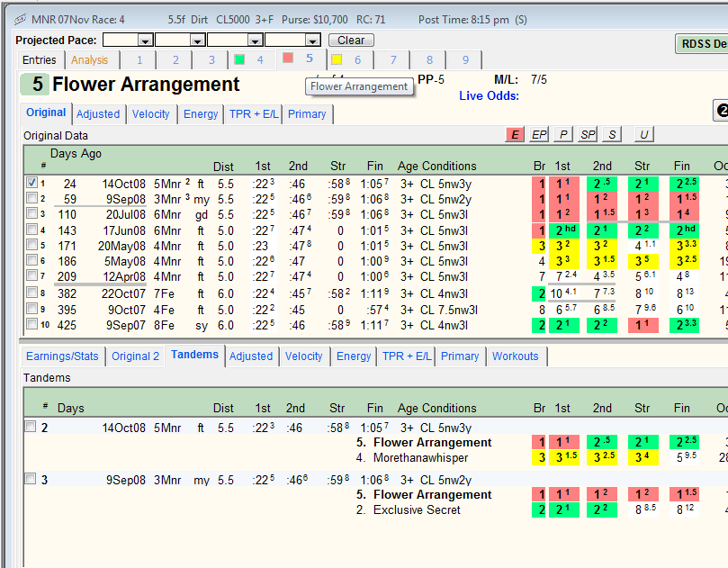Open the lower Adjusted tab
Image resolution: width=728 pixels, height=568 pixels.
point(251,356)
